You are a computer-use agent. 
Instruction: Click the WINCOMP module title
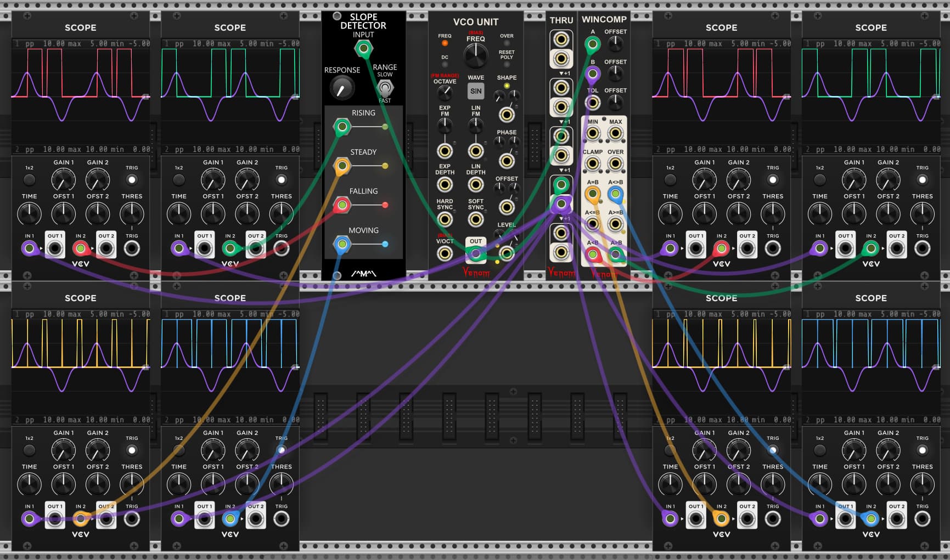pos(604,19)
